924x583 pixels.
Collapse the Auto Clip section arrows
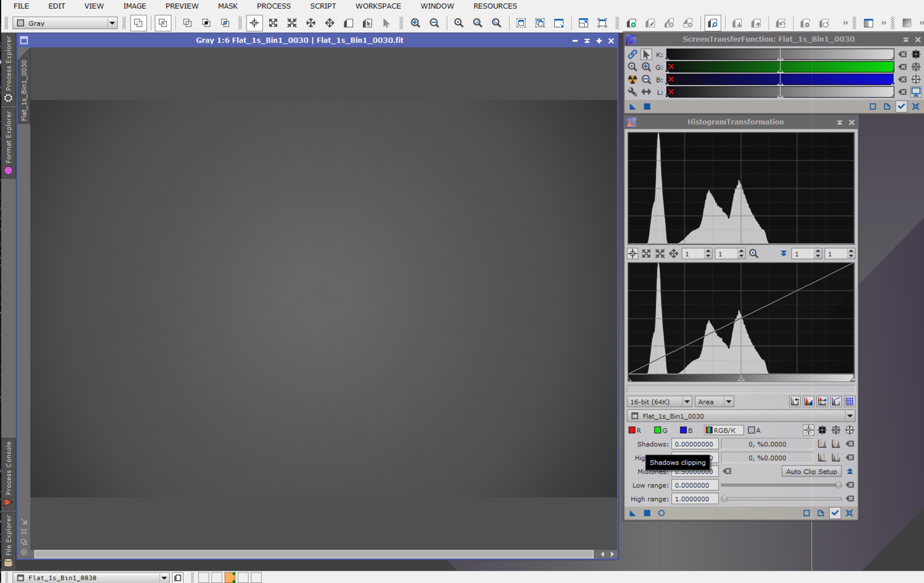850,472
